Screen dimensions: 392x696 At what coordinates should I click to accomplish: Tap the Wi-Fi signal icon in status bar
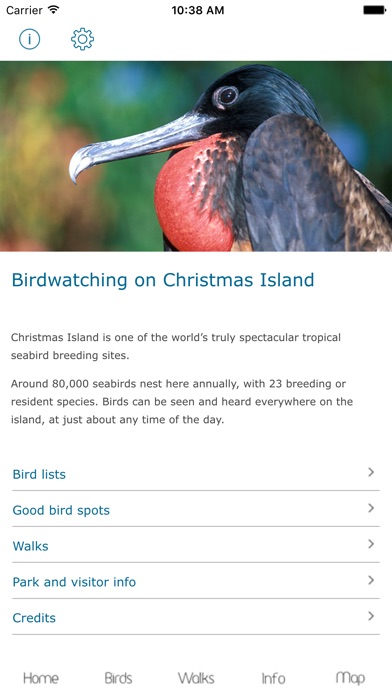(x=54, y=10)
